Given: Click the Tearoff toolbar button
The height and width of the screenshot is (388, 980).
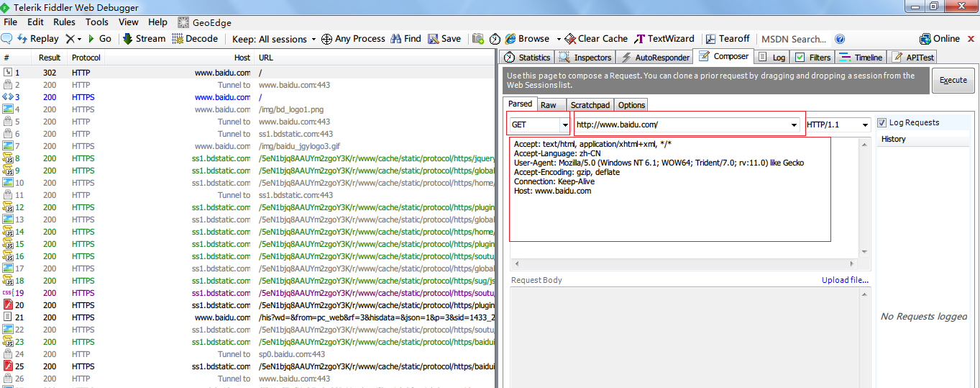Looking at the screenshot, I should point(727,39).
